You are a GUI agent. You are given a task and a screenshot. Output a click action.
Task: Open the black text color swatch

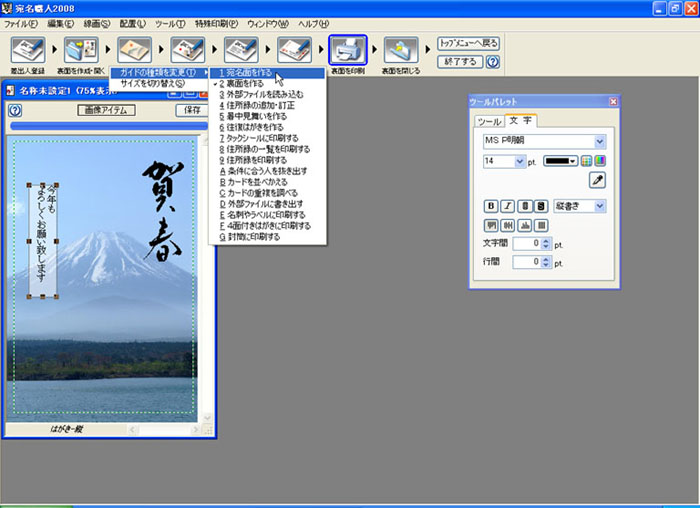coord(561,161)
